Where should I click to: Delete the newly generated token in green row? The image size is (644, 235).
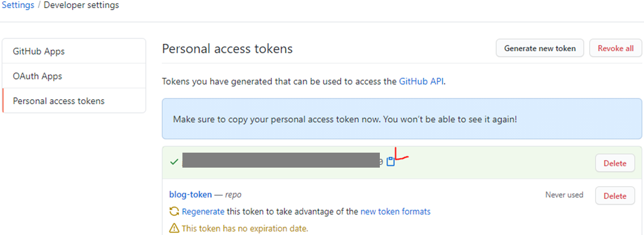(615, 163)
